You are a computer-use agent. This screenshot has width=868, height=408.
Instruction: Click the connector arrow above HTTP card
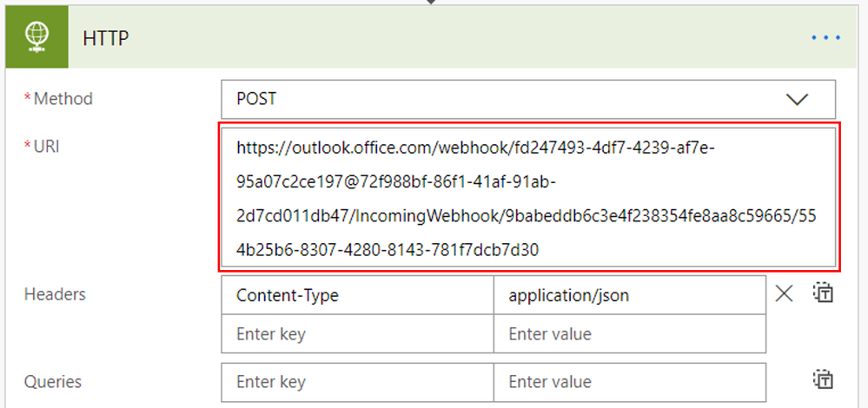coord(431,3)
